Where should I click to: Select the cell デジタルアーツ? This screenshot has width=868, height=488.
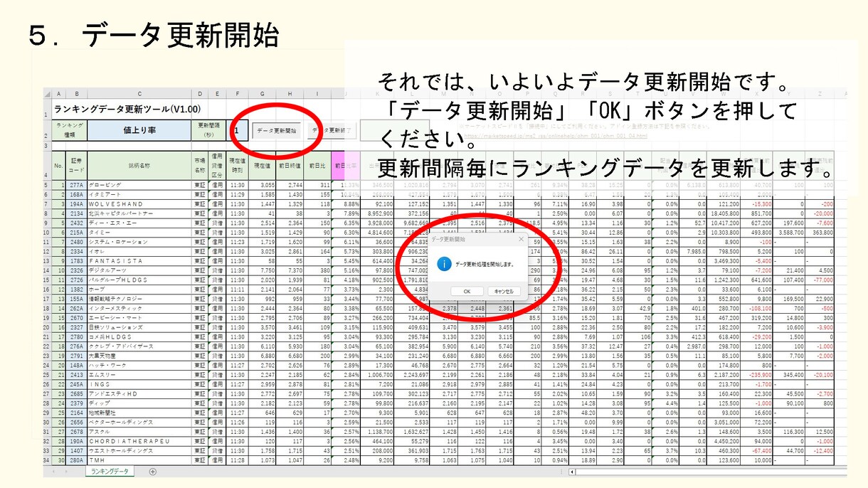pyautogui.click(x=139, y=270)
